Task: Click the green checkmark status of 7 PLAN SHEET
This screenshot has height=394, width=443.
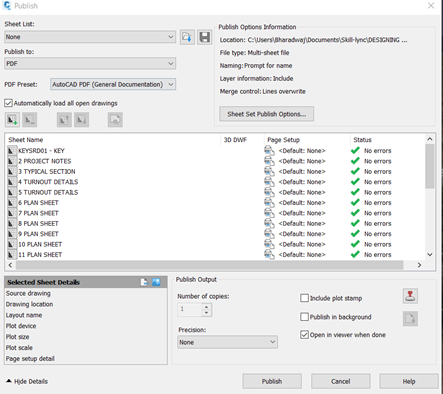Action: pyautogui.click(x=355, y=213)
